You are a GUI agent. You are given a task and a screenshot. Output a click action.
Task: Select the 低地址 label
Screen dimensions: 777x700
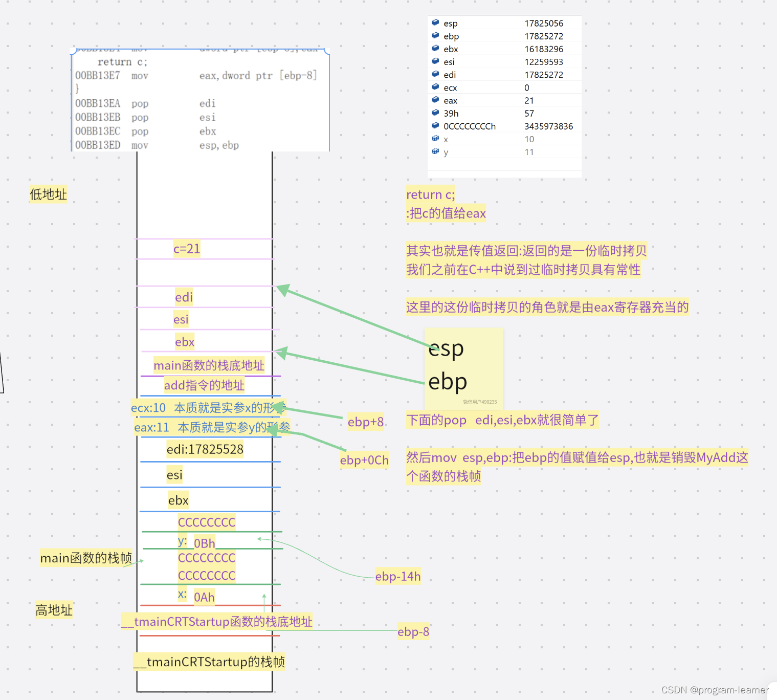pyautogui.click(x=48, y=194)
